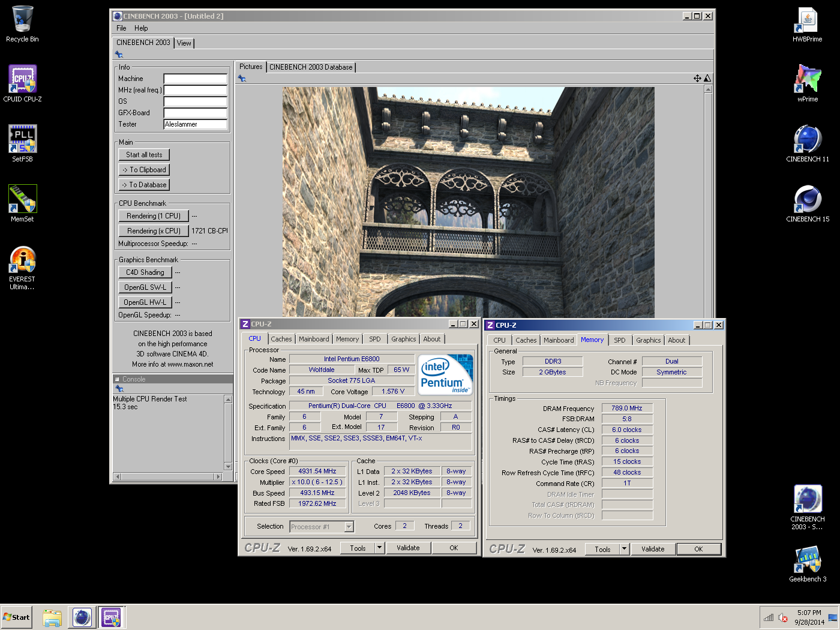Open the SetFSB desktop shortcut
This screenshot has width=840, height=630.
22,144
